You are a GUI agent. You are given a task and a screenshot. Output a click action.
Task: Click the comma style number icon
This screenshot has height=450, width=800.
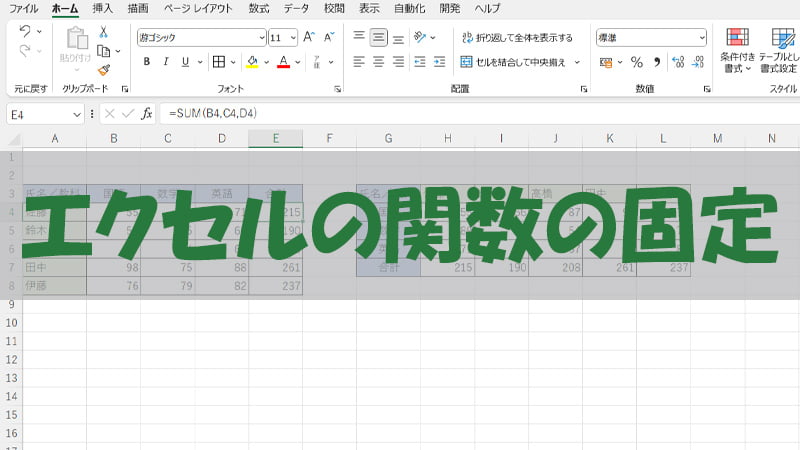coord(657,62)
